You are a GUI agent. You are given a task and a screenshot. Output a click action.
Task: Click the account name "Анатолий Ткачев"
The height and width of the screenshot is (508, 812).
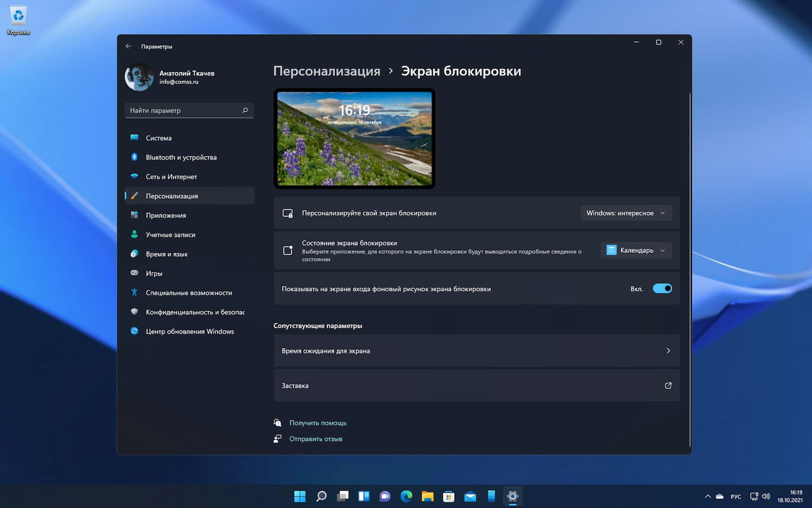point(187,73)
